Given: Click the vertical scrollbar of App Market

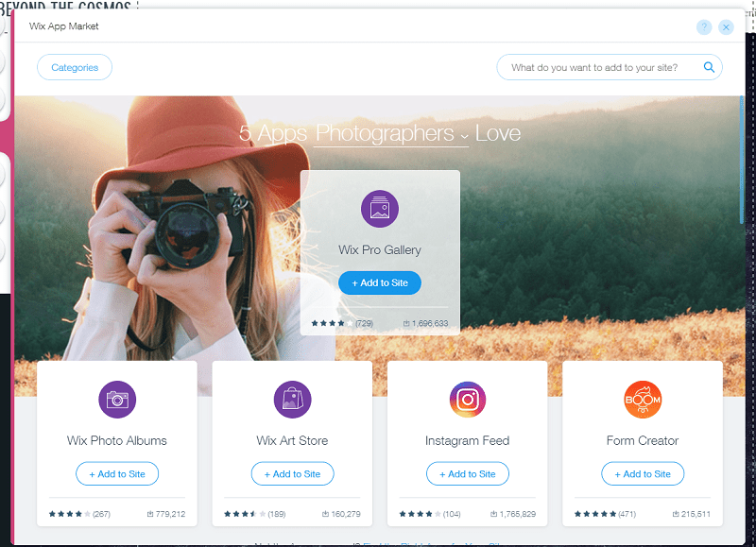Looking at the screenshot, I should click(x=742, y=160).
